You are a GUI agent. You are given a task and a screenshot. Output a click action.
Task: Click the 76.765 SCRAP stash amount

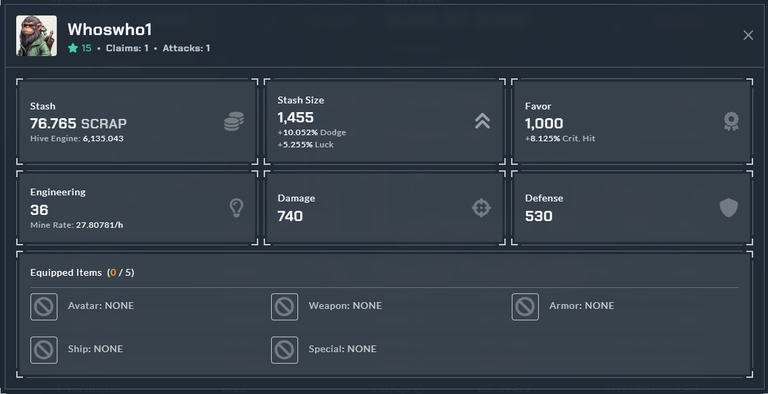(78, 123)
